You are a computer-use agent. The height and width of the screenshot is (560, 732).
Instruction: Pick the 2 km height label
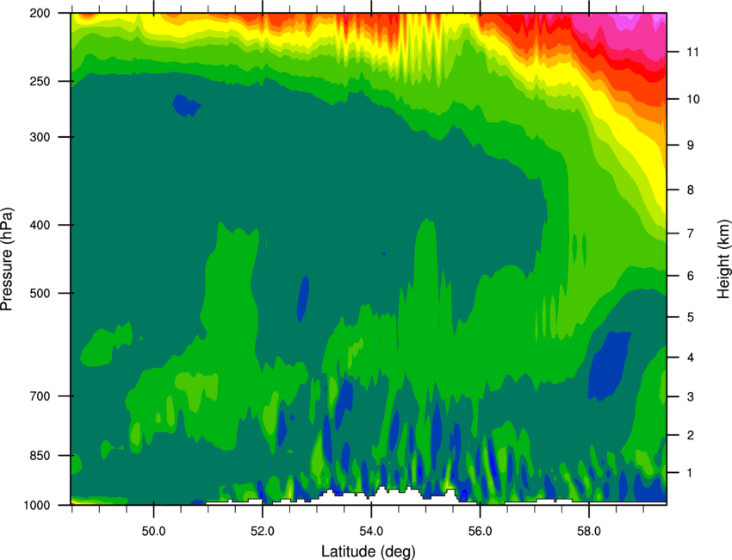click(x=690, y=435)
